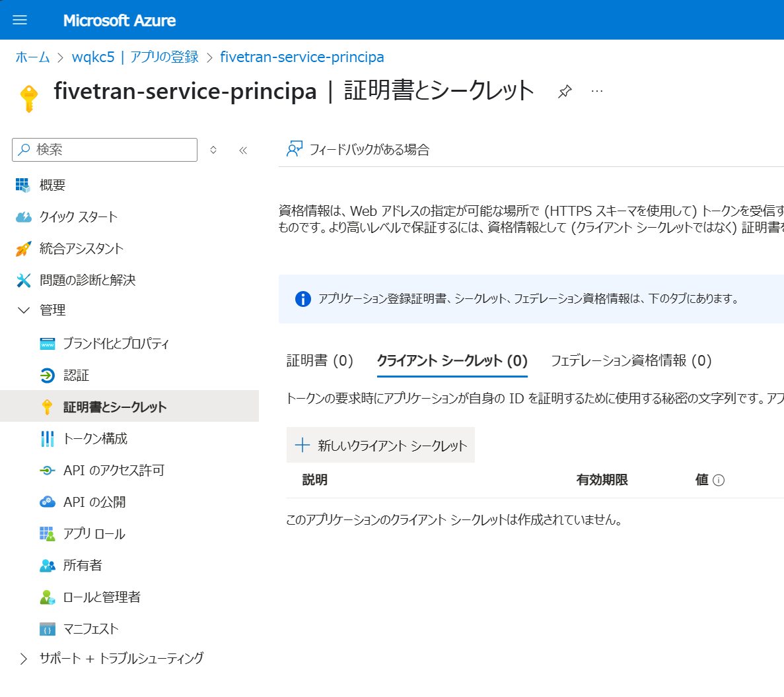This screenshot has height=697, width=784.
Task: Click the ブランド化とプロパティ www icon
Action: click(48, 344)
